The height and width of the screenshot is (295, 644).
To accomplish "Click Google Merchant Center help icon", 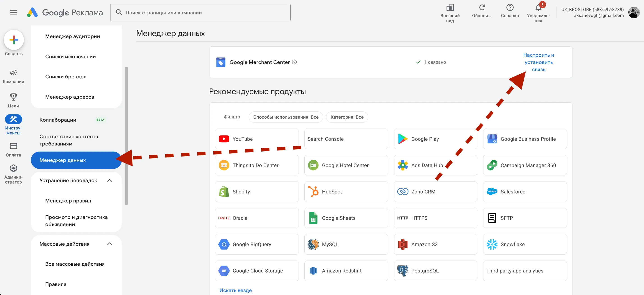I will click(294, 62).
